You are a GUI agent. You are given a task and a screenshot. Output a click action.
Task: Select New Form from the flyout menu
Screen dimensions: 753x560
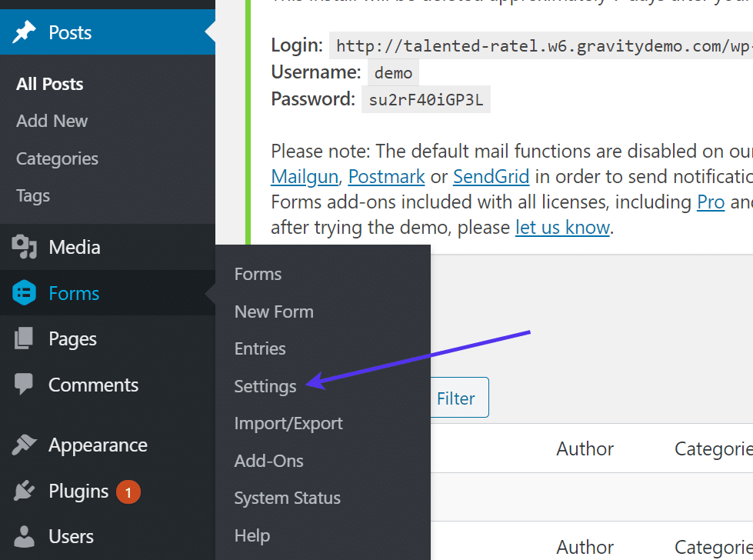(x=274, y=312)
